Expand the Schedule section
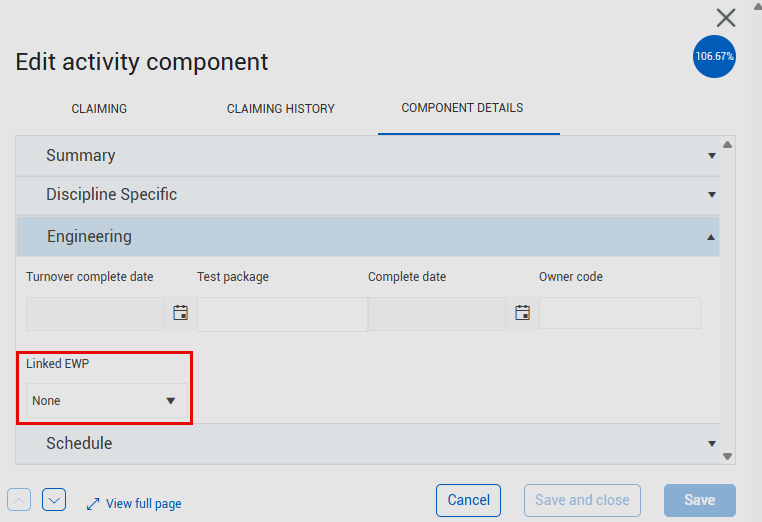Viewport: 762px width, 522px height. tap(366, 443)
